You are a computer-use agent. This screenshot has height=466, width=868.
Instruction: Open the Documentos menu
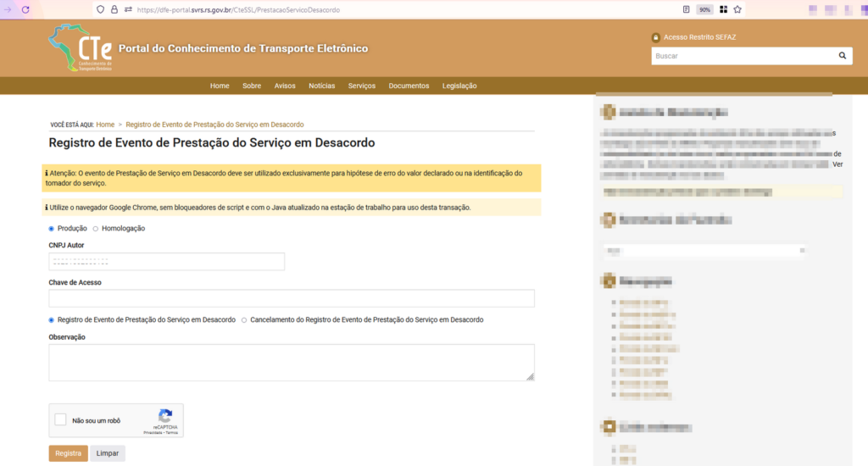click(409, 86)
